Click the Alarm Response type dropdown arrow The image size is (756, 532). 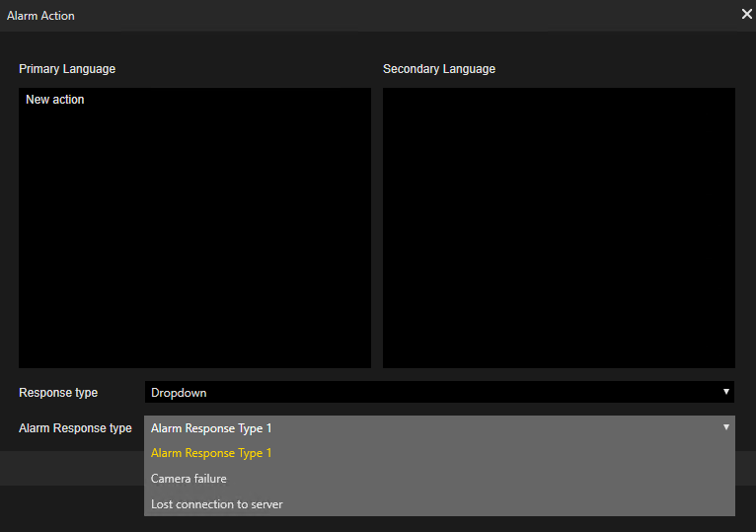pos(725,427)
